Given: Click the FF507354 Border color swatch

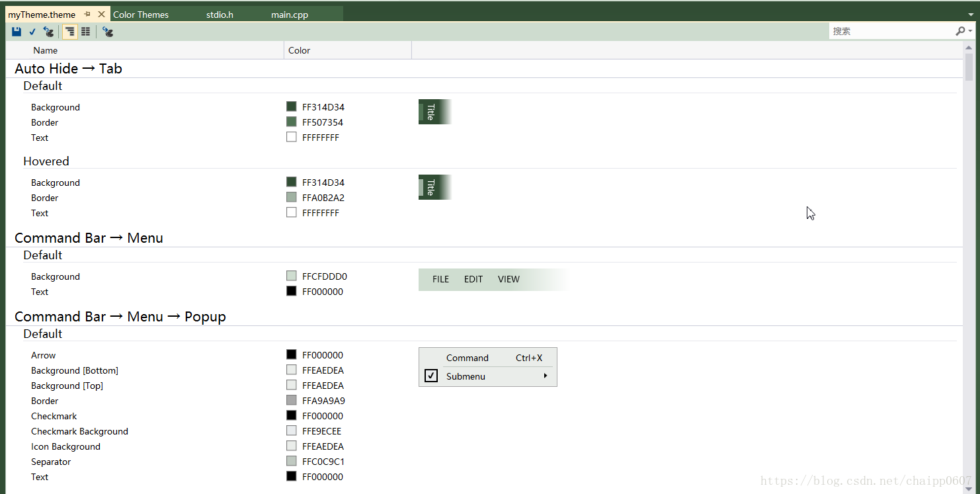Looking at the screenshot, I should [x=292, y=122].
